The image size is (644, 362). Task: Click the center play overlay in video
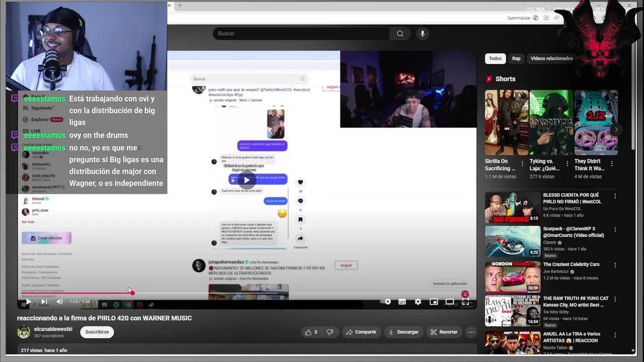[247, 180]
